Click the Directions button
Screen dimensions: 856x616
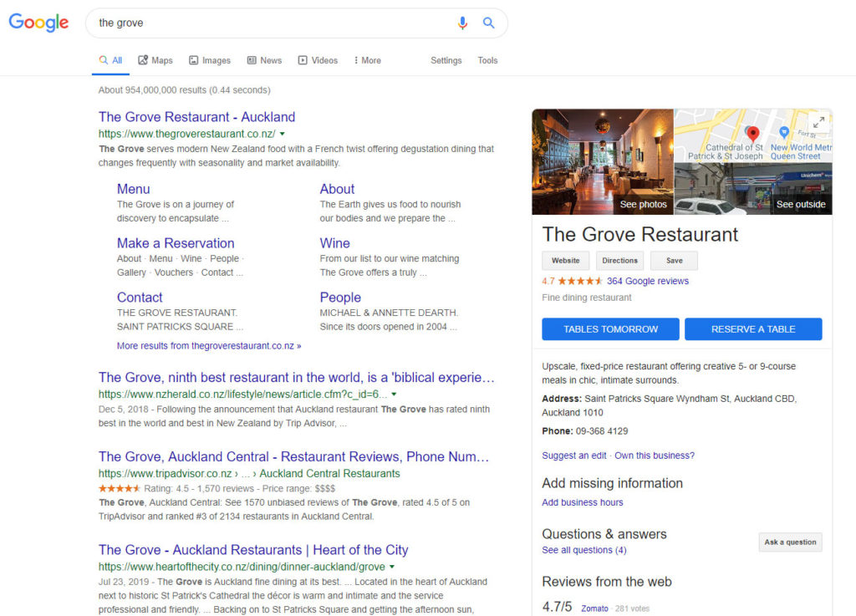(619, 261)
